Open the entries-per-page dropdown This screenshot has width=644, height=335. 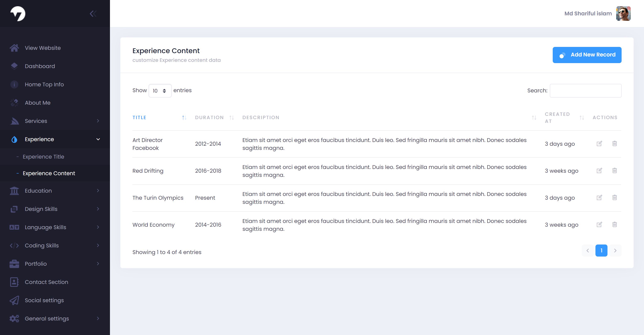160,90
